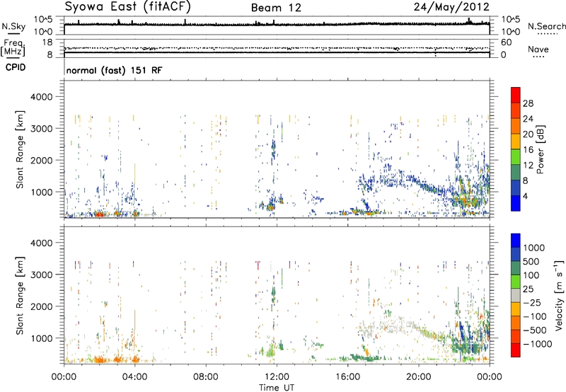Screen dimensions: 566x392
Task: Click the '4000' tick on the Power panel axis
Action: coord(40,97)
